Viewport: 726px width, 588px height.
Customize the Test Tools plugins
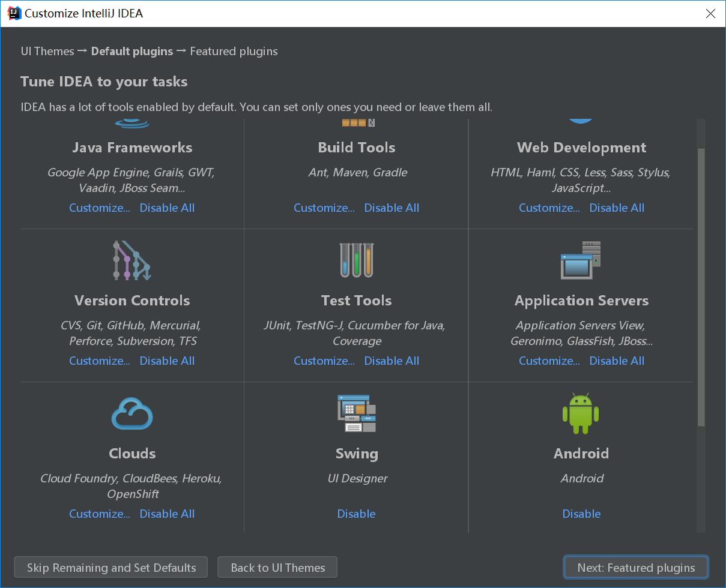[324, 361]
